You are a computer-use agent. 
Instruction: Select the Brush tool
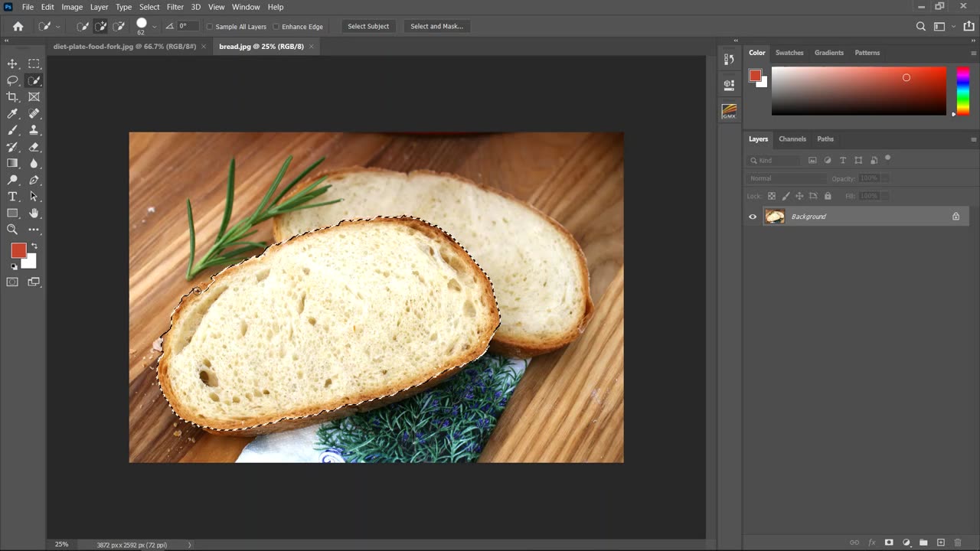pyautogui.click(x=12, y=130)
